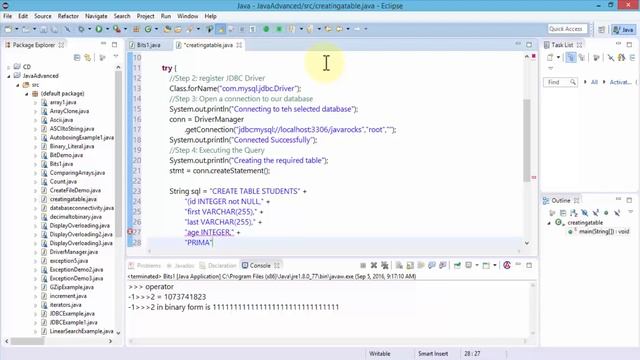Open the Refactor menu
This screenshot has width=640, height=360.
[68, 16]
